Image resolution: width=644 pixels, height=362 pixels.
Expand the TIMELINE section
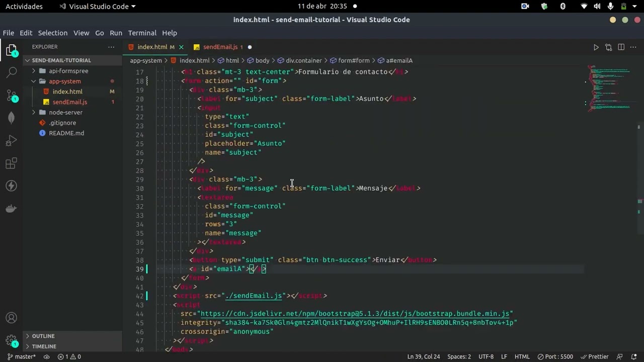[44, 346]
